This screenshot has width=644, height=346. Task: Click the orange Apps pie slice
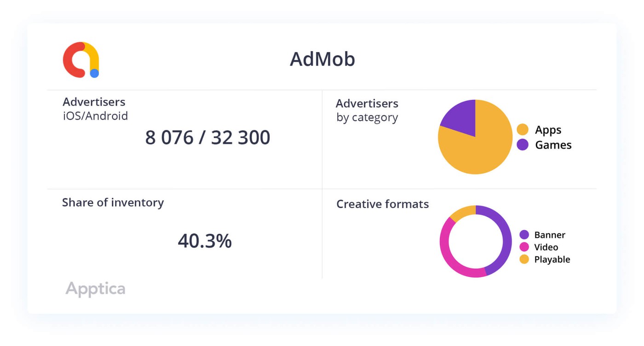[x=483, y=147]
